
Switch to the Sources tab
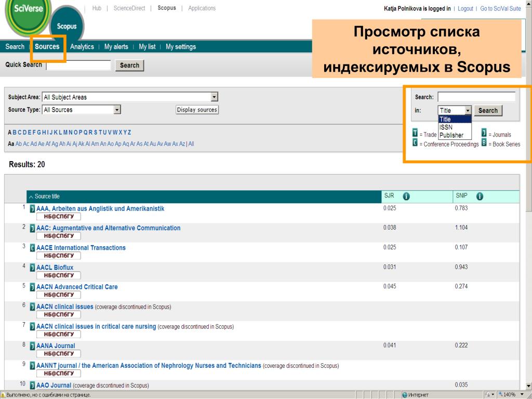pos(47,47)
